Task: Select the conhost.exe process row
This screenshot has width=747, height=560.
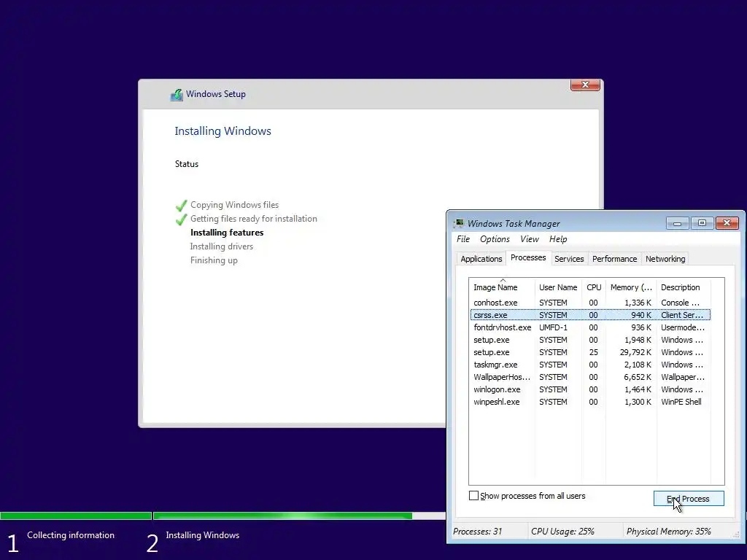Action: point(589,303)
